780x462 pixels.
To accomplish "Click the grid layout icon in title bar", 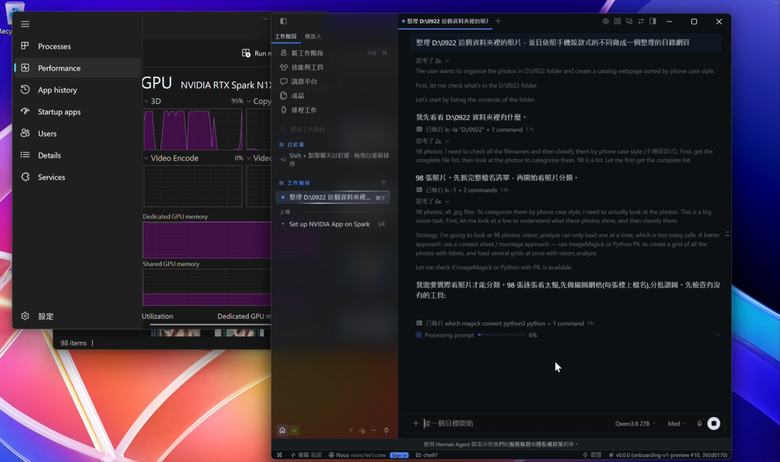I will 617,21.
